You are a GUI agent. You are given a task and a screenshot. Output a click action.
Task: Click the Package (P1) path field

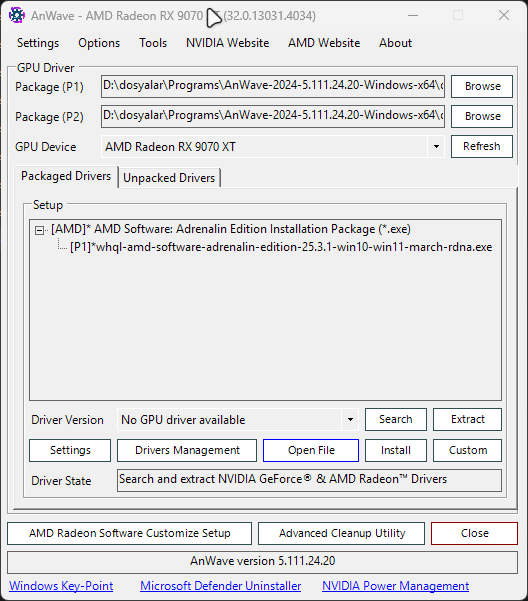pos(273,86)
